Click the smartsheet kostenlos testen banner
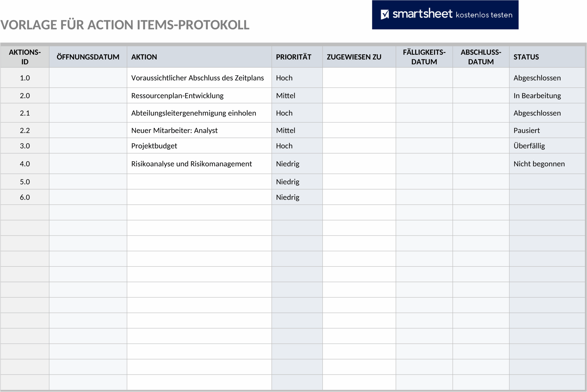 [x=445, y=15]
